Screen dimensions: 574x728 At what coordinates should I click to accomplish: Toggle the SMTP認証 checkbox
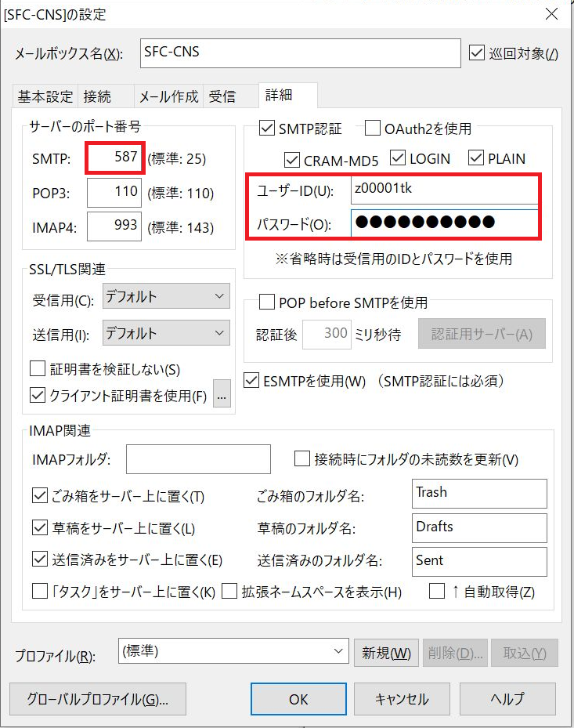266,128
